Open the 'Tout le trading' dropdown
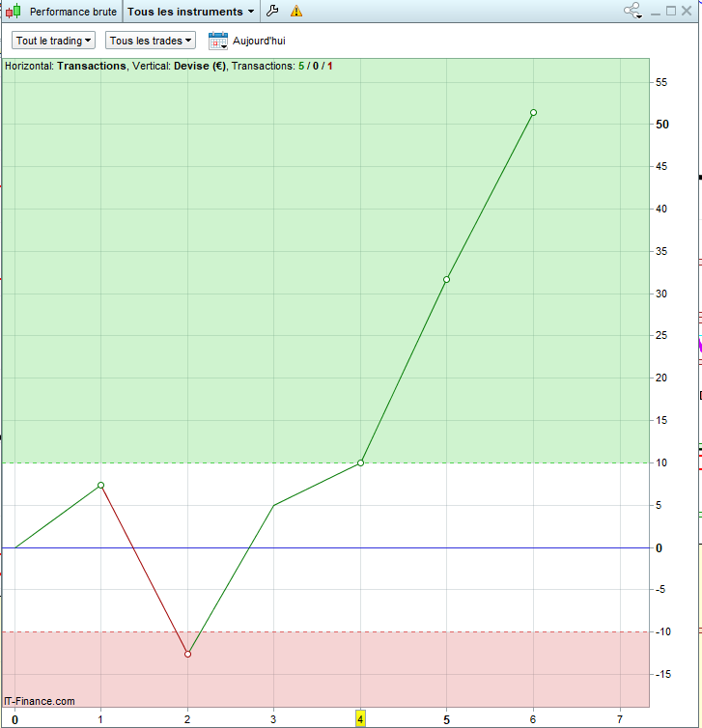Screen dimensions: 702x728 tap(53, 41)
